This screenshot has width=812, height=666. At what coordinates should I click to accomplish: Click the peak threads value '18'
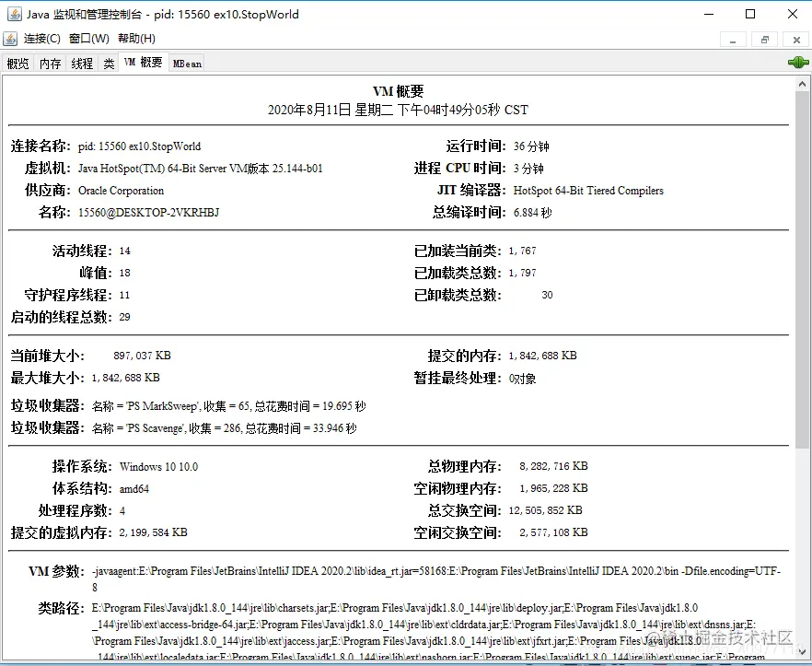click(x=125, y=273)
